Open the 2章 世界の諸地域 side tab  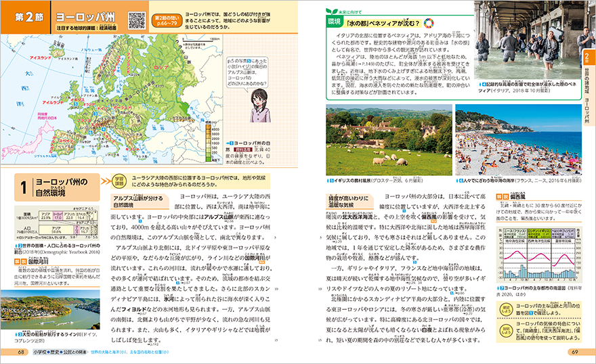pyautogui.click(x=588, y=87)
